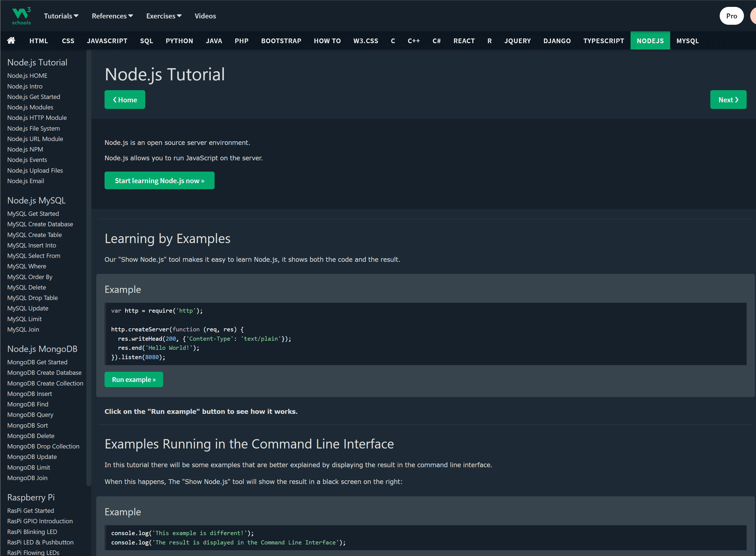Open MongoDB Find sidebar link
756x556 pixels.
click(28, 404)
